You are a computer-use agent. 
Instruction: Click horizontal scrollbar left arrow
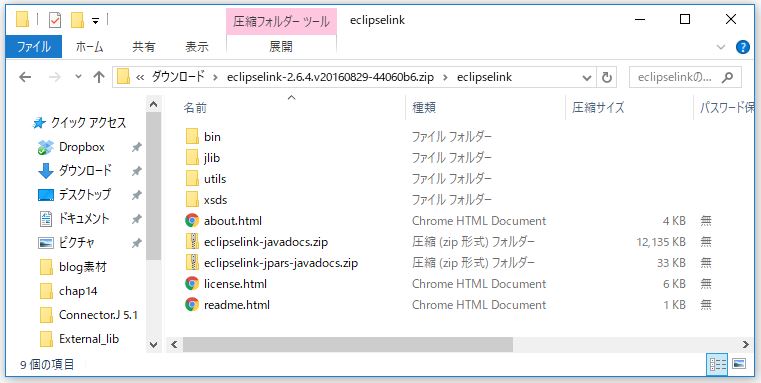(174, 345)
